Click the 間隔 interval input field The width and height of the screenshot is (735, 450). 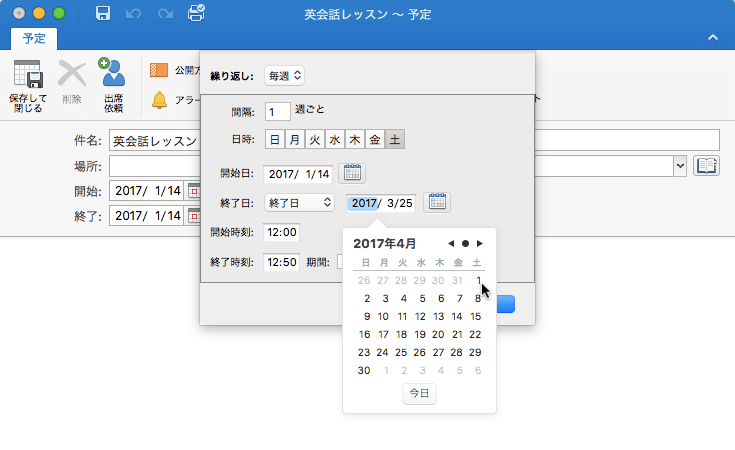click(278, 112)
